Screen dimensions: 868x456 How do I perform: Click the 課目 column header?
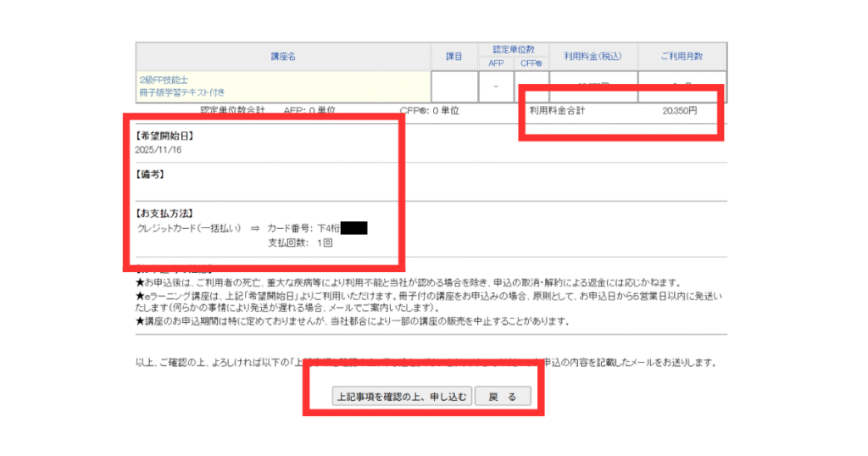click(x=454, y=56)
